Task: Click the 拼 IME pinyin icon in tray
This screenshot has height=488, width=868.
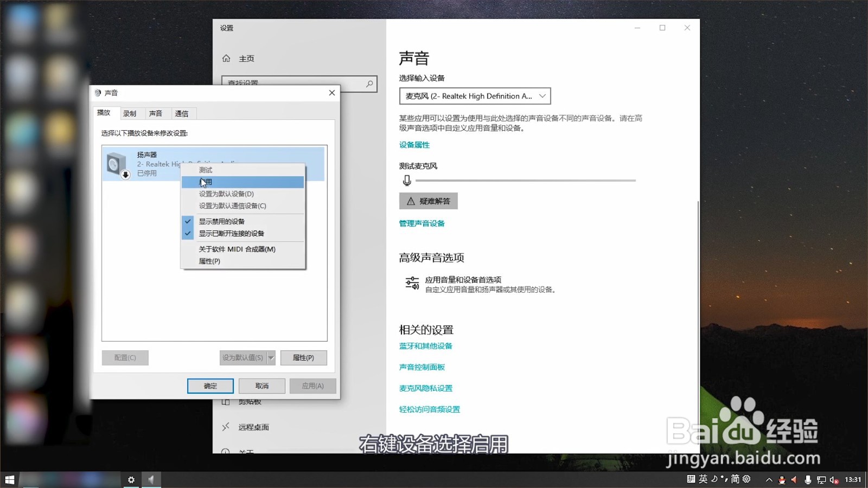Action: click(691, 479)
